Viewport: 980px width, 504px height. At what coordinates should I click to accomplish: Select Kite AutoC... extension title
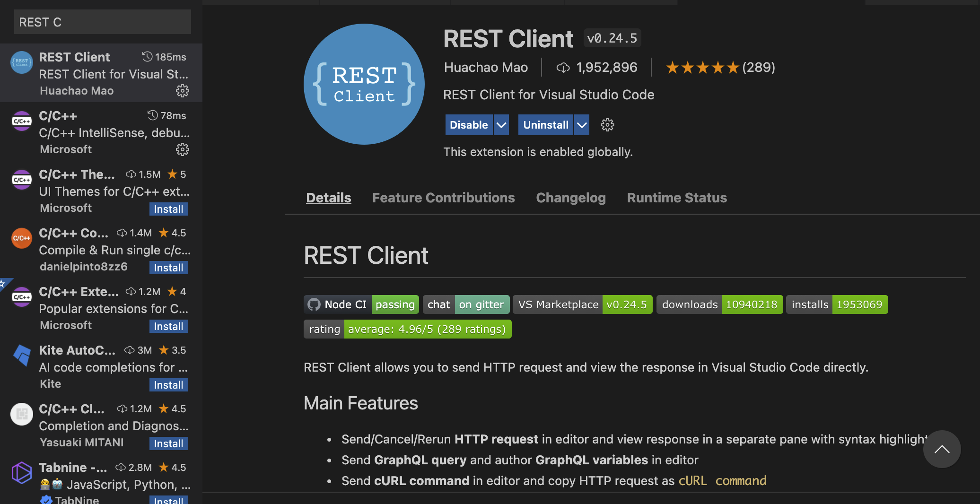pos(77,350)
